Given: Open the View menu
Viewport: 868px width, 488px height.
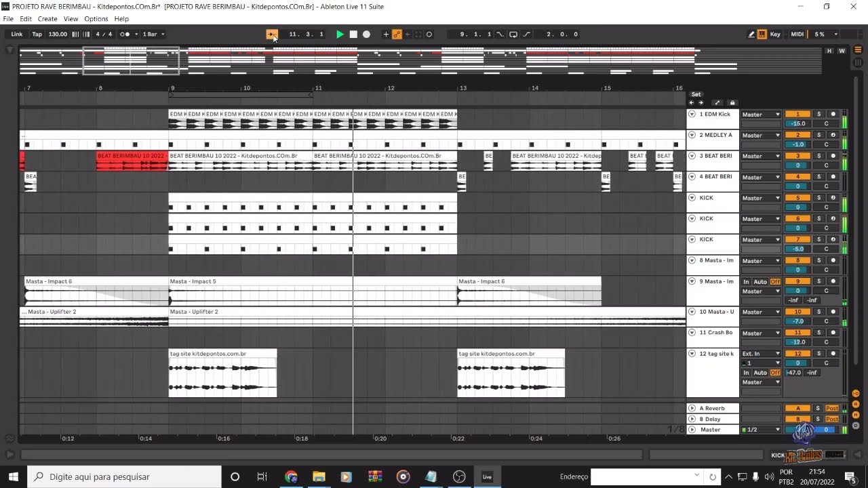Looking at the screenshot, I should [71, 19].
